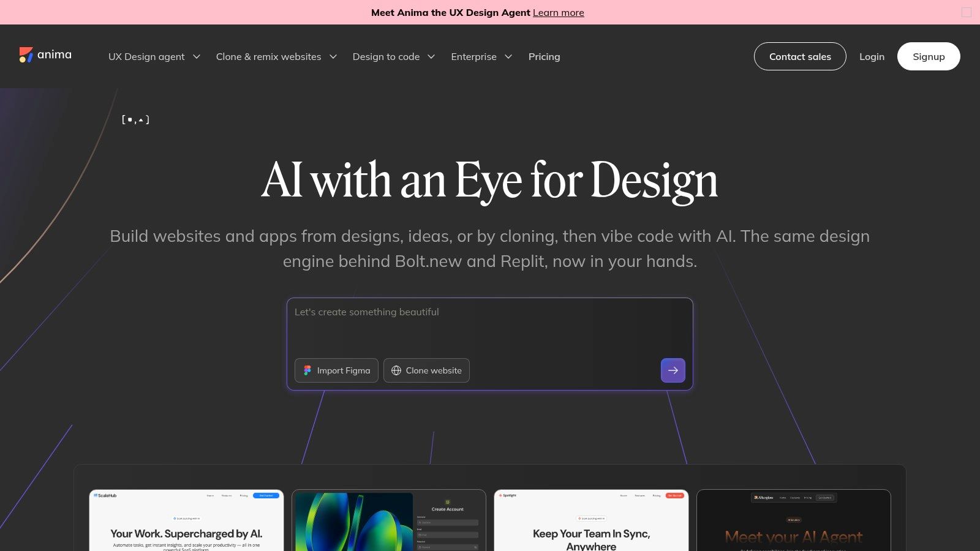Expand the Enterprise menu chevron
980x551 pixels.
click(x=508, y=57)
